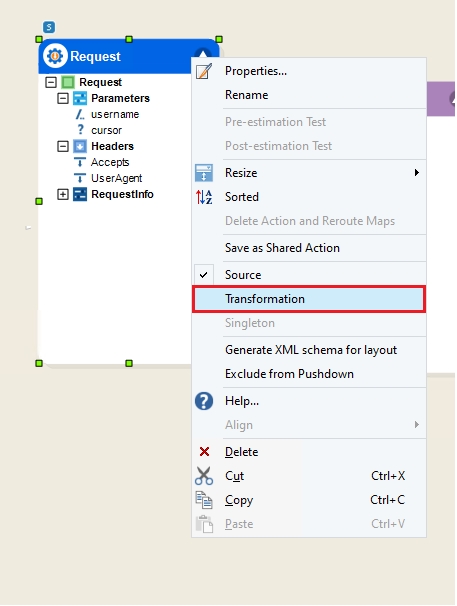The width and height of the screenshot is (457, 606).
Task: Click the Properties pencil icon
Action: [x=204, y=71]
